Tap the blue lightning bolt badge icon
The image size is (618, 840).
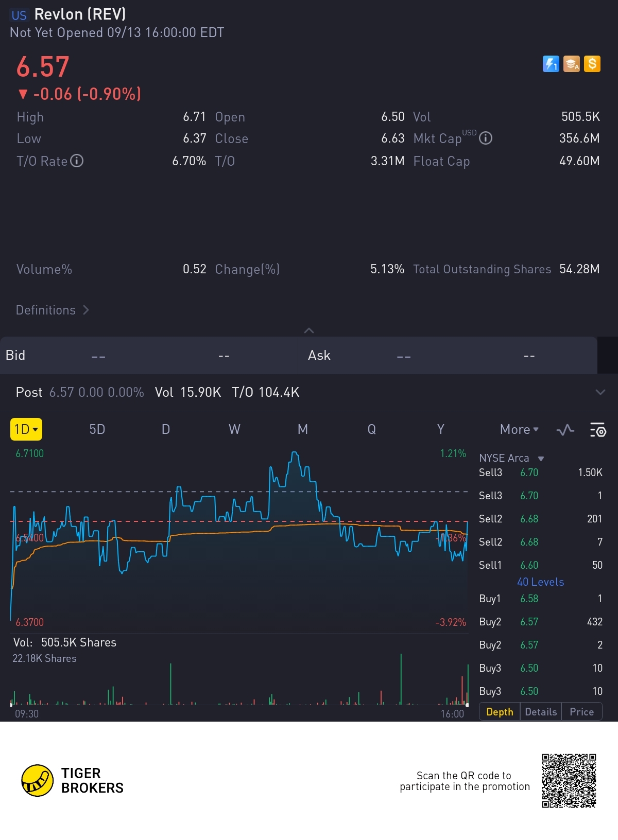551,64
